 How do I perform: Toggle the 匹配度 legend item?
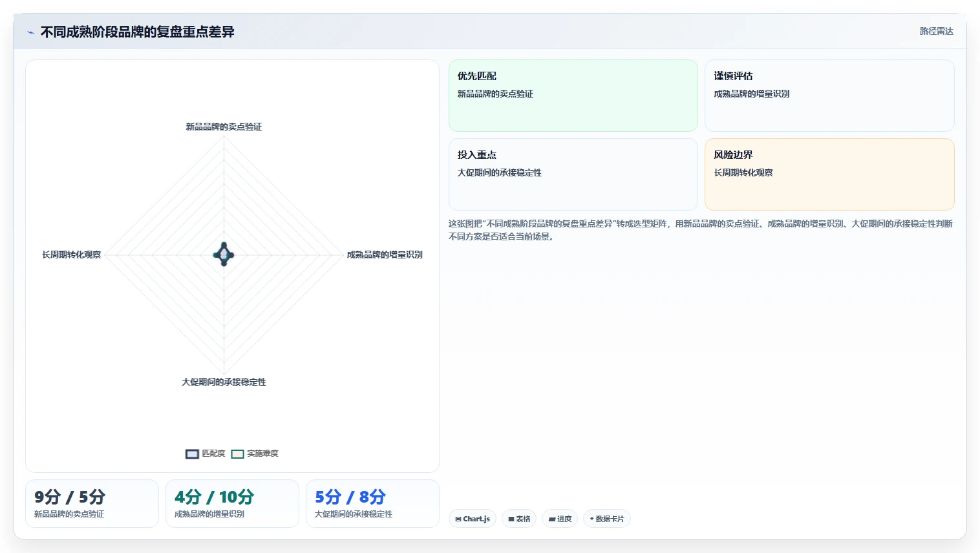pyautogui.click(x=206, y=454)
